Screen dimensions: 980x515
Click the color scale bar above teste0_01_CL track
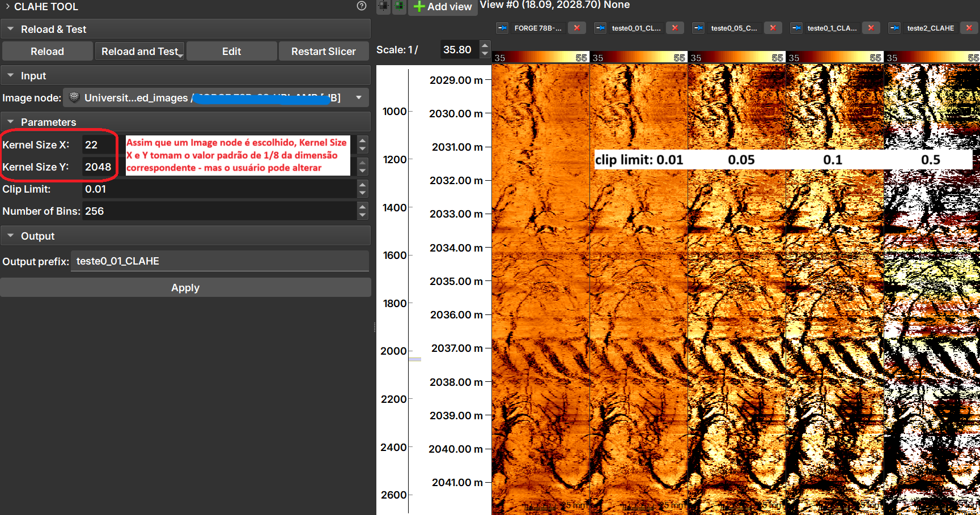pos(638,58)
